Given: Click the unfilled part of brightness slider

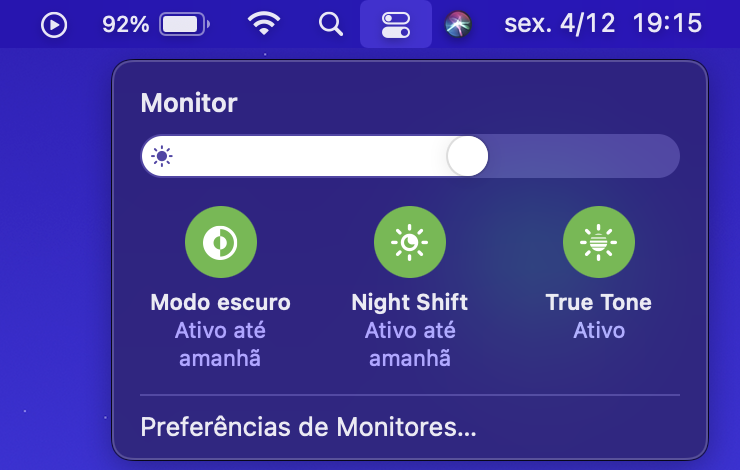Looking at the screenshot, I should point(584,156).
